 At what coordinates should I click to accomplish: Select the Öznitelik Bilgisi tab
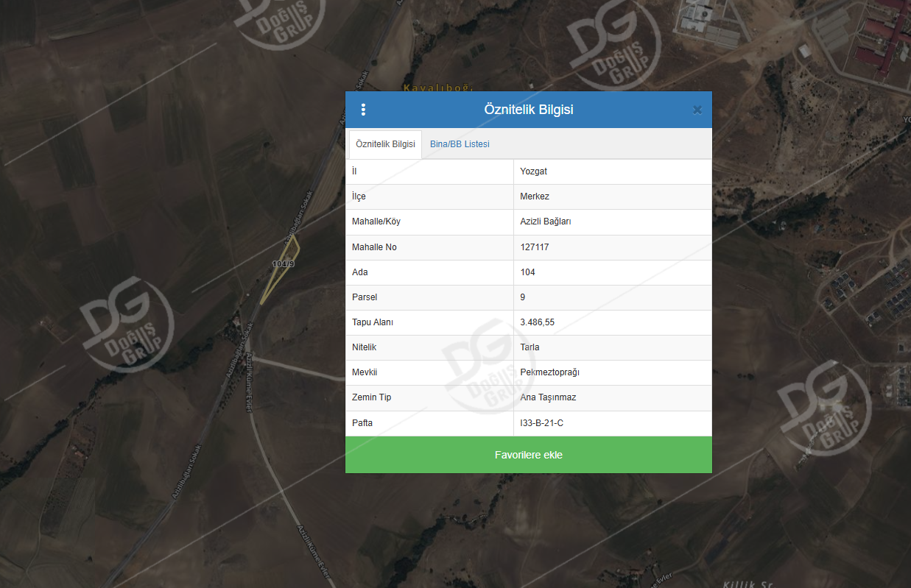point(385,144)
